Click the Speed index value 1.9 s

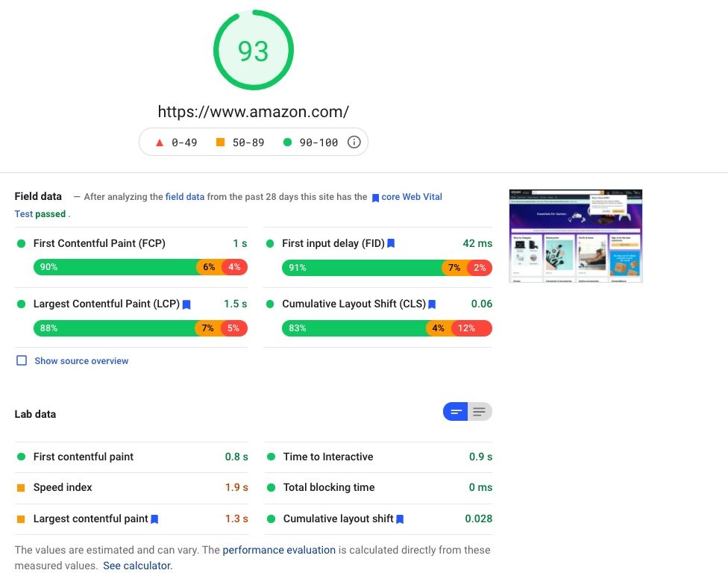(x=236, y=487)
